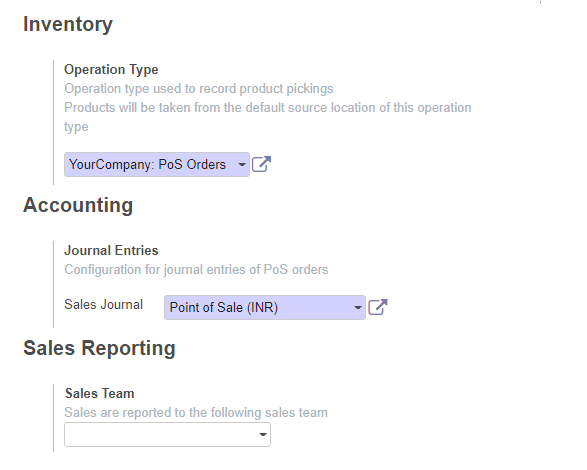Expand the Sales Team dropdown arrow

coord(263,434)
